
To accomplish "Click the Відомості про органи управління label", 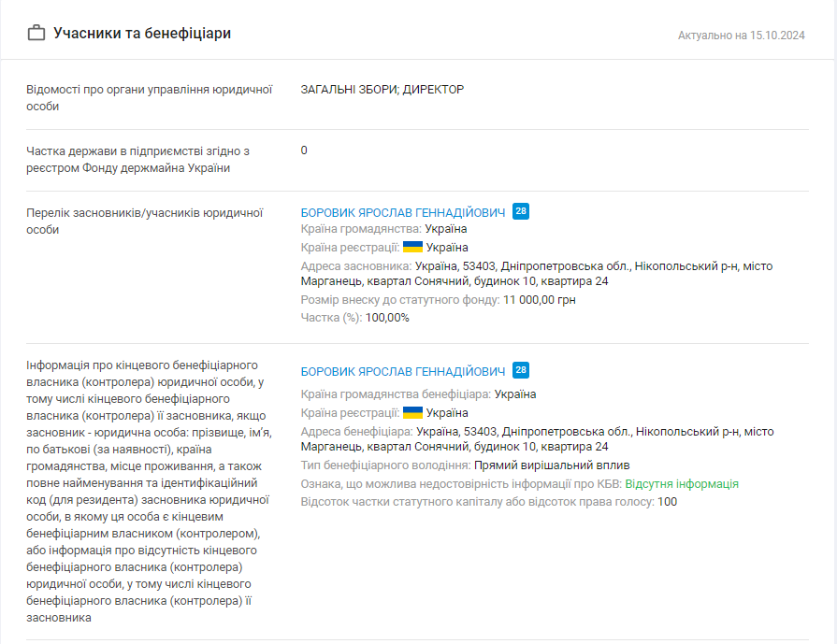I will tap(150, 97).
